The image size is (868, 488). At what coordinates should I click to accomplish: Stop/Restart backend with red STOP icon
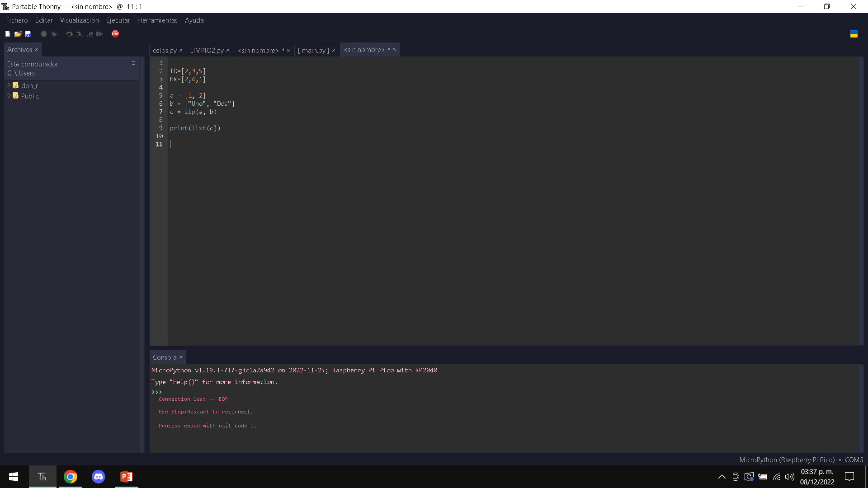(115, 34)
